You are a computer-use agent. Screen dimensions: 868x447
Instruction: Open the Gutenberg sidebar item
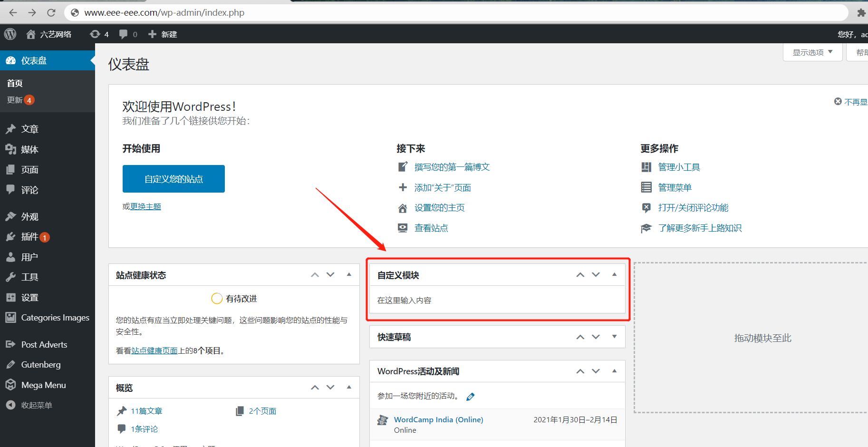coord(40,365)
